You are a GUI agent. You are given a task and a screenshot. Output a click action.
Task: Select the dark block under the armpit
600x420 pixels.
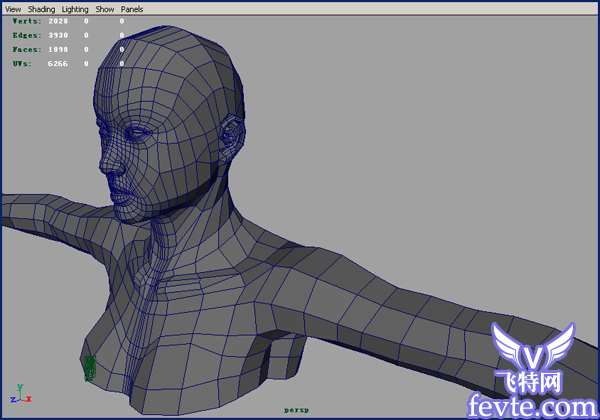[x=272, y=356]
